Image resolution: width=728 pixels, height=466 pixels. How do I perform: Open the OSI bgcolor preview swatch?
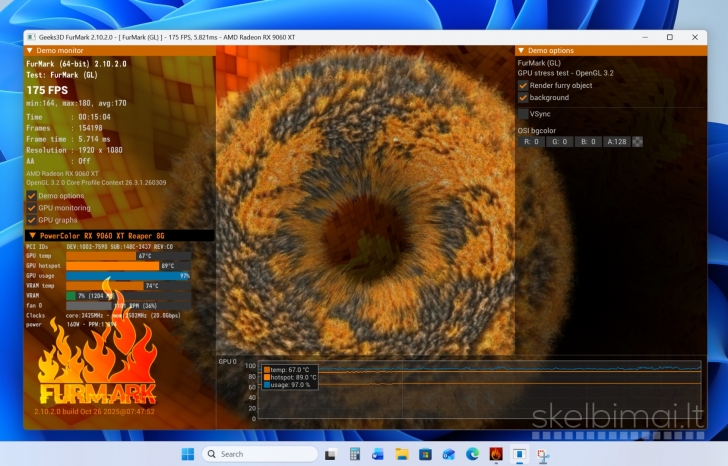pyautogui.click(x=637, y=142)
